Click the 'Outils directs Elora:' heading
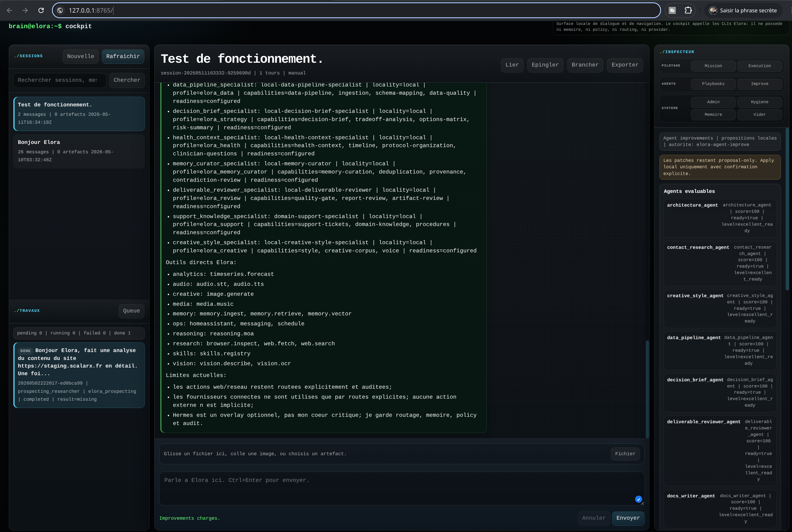Image resolution: width=792 pixels, height=532 pixels. [201, 263]
